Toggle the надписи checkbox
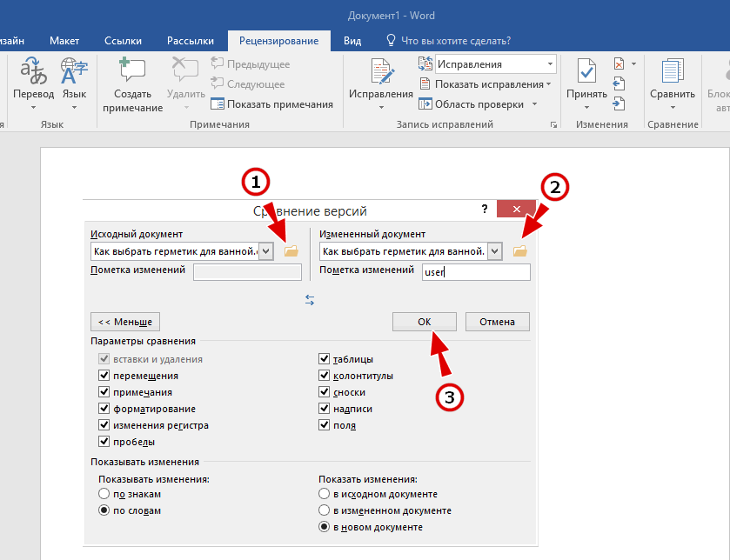 [324, 409]
